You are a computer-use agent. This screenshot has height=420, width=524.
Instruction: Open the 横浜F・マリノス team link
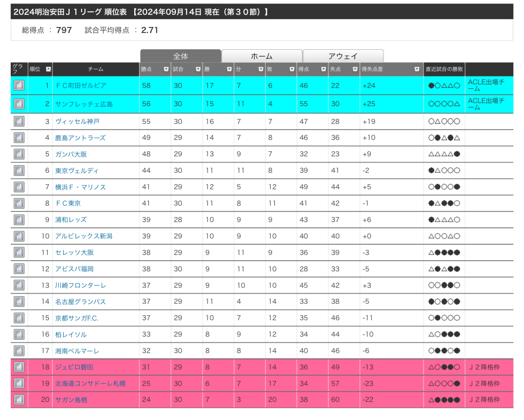point(80,187)
